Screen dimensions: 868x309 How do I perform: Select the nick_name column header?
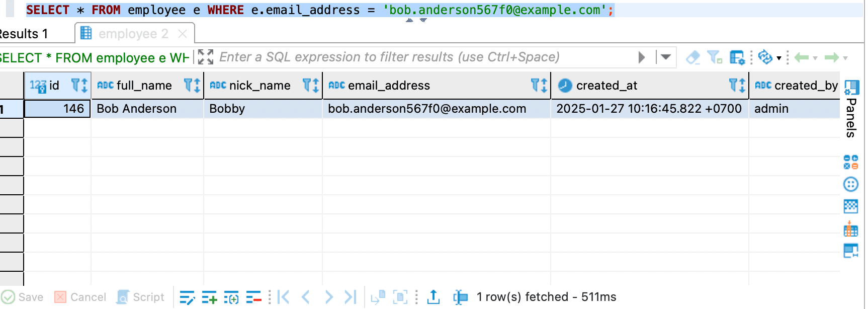(263, 86)
